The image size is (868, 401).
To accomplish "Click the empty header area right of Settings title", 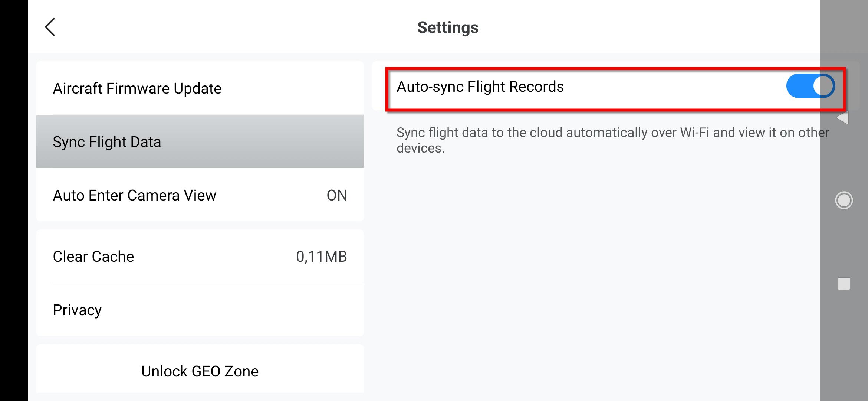I will click(649, 27).
